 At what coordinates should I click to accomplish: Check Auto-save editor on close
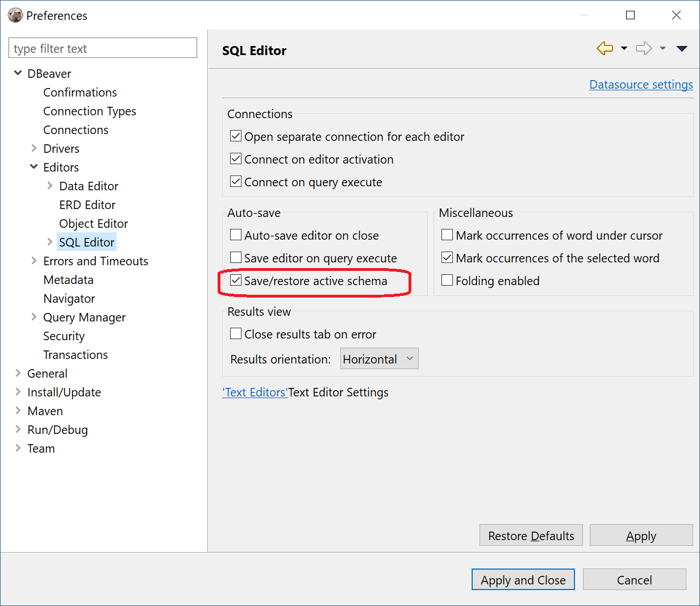click(x=235, y=235)
